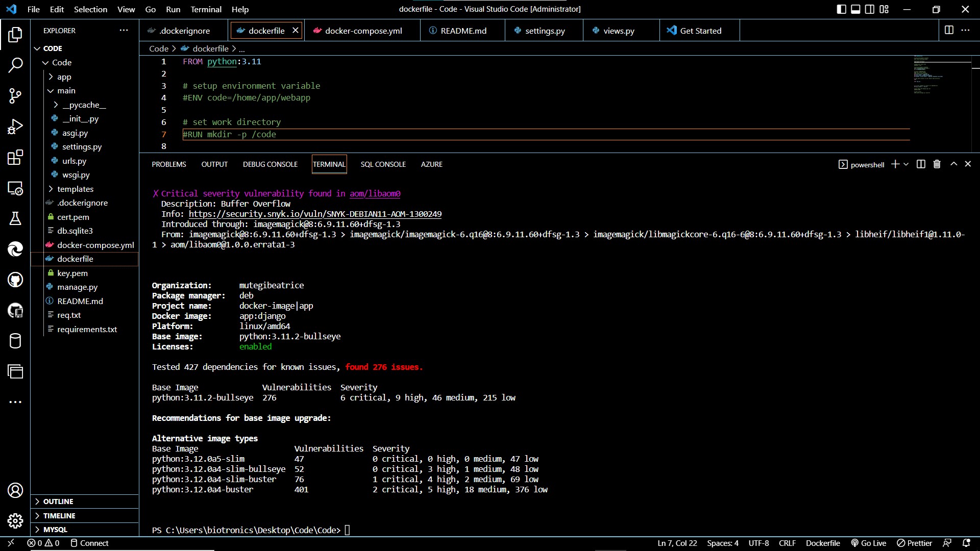Change CRLF line ending setting
Viewport: 980px width, 551px height.
click(x=787, y=543)
